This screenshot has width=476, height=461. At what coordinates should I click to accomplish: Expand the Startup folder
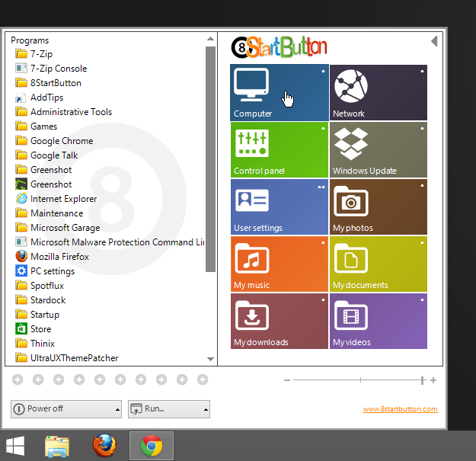coord(37,314)
